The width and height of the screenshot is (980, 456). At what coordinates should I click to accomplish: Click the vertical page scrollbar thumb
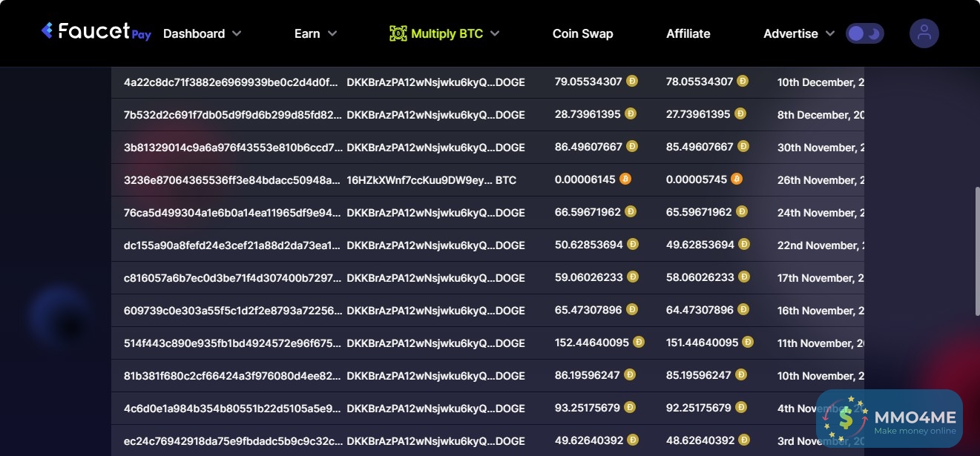coord(976,252)
